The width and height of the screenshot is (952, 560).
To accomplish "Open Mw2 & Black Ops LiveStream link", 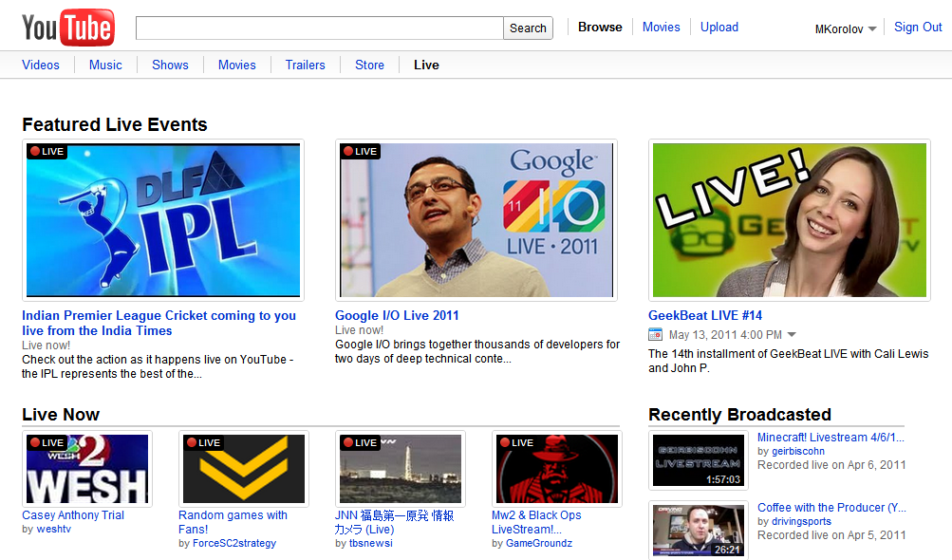I will 536,522.
